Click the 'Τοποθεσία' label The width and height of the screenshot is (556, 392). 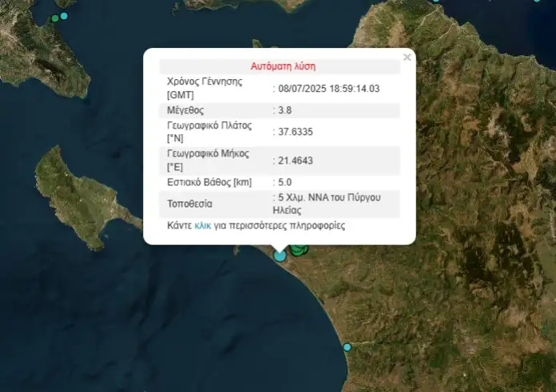(189, 204)
